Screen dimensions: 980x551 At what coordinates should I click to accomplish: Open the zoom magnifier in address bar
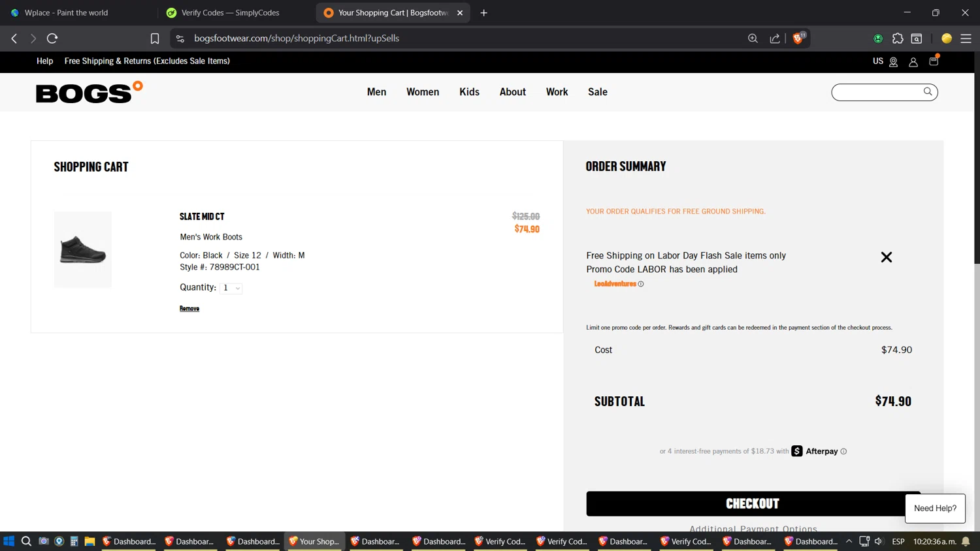pyautogui.click(x=753, y=39)
